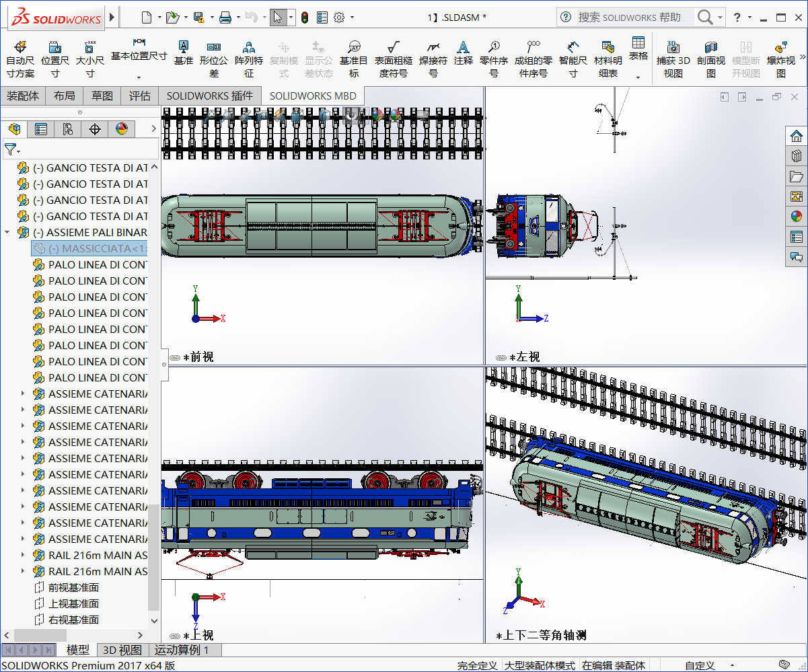Select 前视基准面 plane in tree
Screen dimensions: 808x672
[73, 587]
